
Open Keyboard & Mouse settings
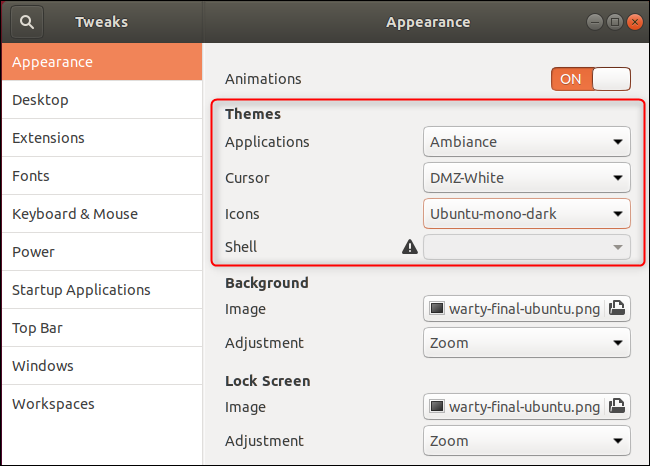tap(75, 214)
